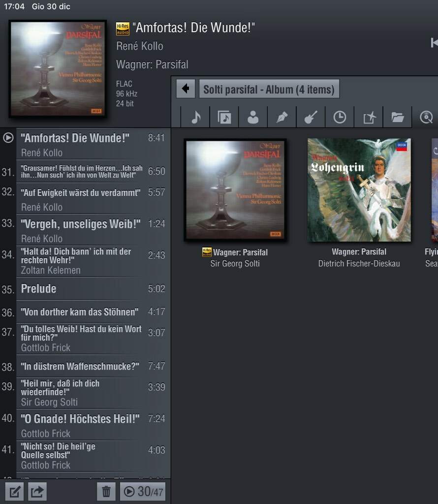Tap the share queue arrow icon

[37, 492]
